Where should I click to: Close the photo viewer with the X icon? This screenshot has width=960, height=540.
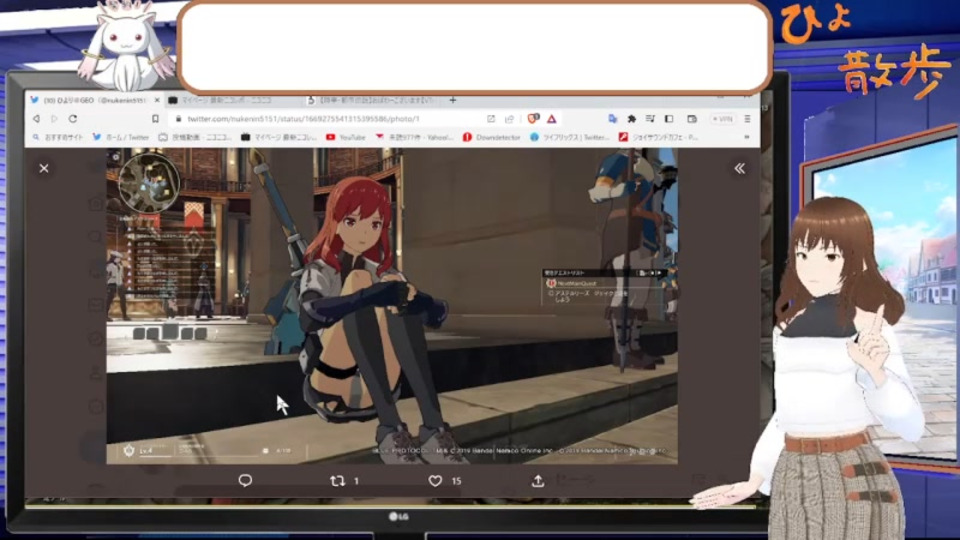pyautogui.click(x=44, y=168)
